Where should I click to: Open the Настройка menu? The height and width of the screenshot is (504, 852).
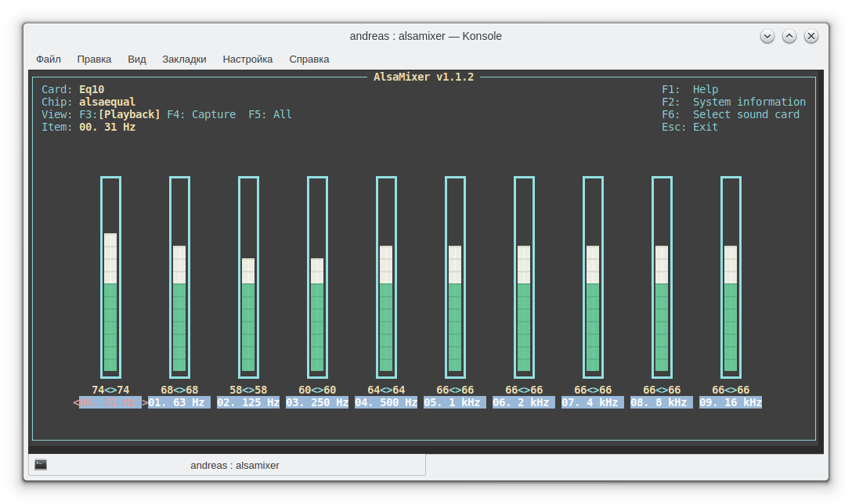[x=247, y=59]
